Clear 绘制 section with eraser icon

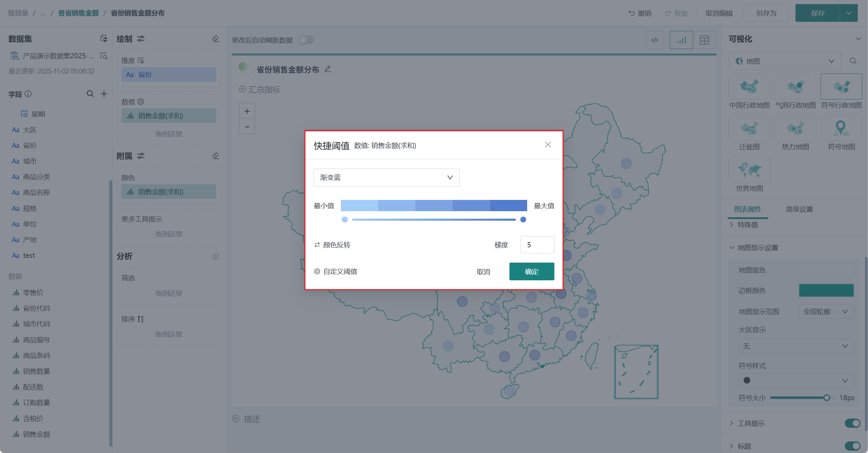point(215,39)
